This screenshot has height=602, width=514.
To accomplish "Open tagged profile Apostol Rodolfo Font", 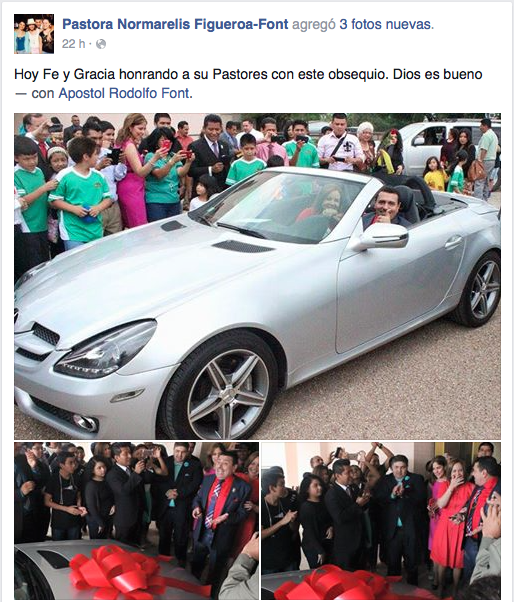I will click(124, 93).
